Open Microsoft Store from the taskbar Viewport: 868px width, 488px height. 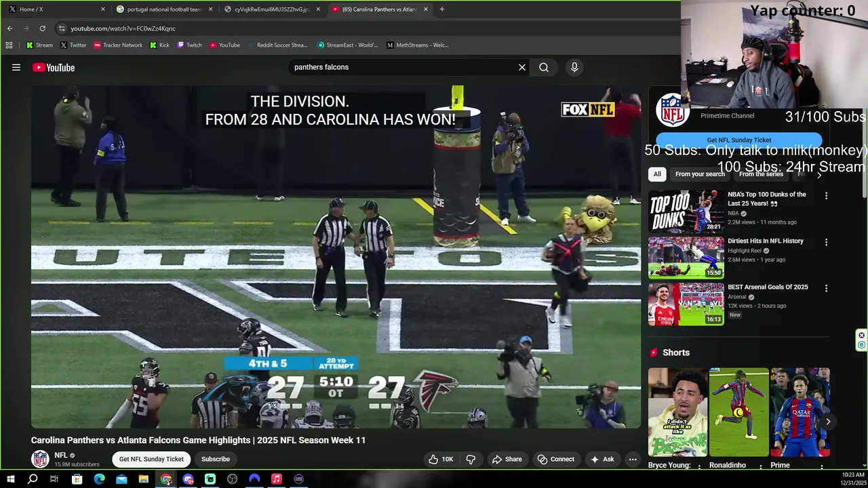[77, 479]
